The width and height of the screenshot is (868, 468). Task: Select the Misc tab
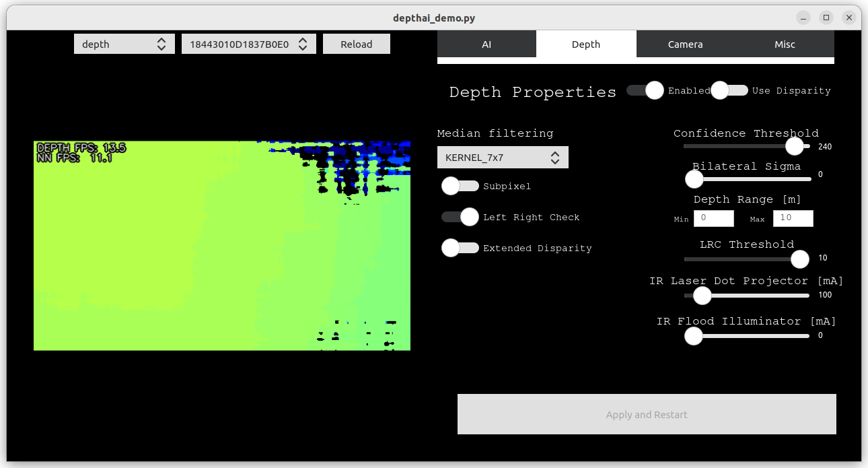pos(785,44)
